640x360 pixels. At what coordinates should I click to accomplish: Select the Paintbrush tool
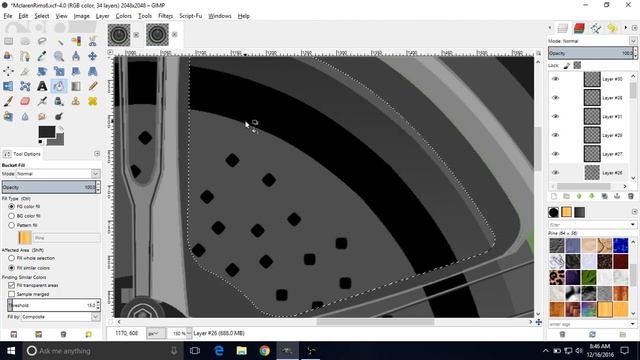[x=8, y=101]
